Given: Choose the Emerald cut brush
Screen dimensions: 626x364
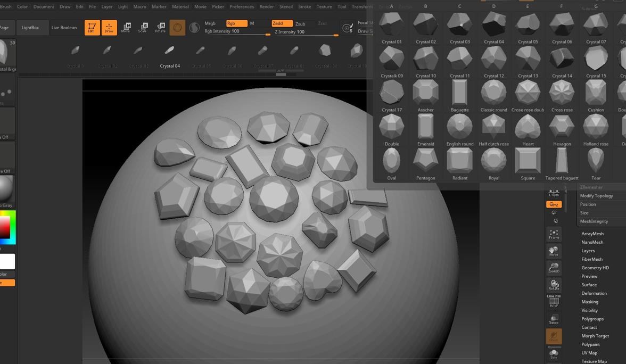Looking at the screenshot, I should click(x=426, y=130).
